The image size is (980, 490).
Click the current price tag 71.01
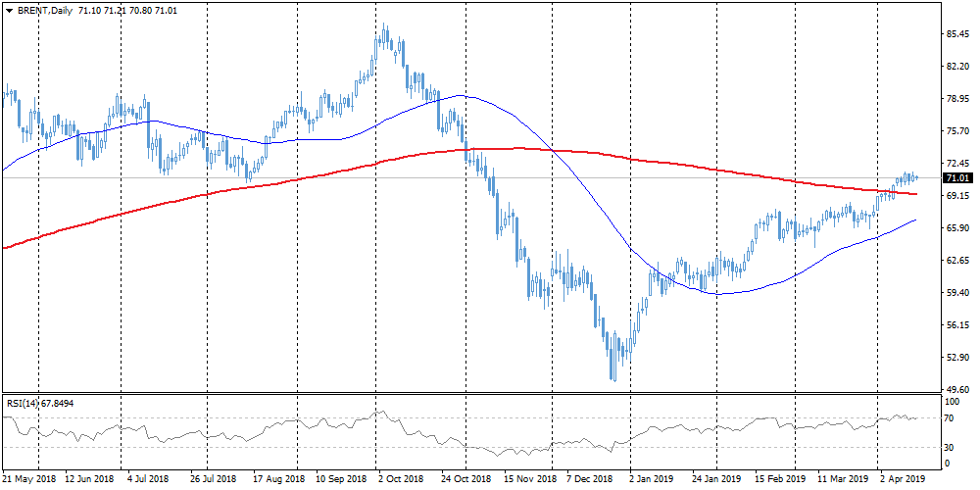957,178
